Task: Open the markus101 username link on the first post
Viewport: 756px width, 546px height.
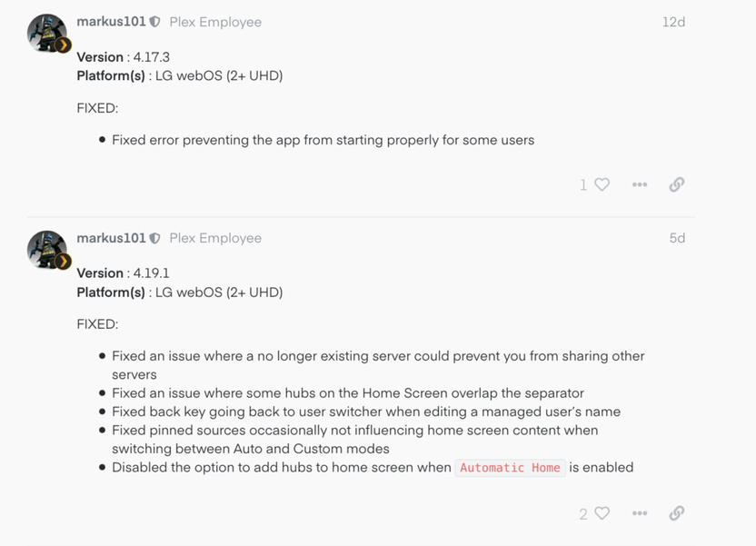Action: pyautogui.click(x=111, y=22)
